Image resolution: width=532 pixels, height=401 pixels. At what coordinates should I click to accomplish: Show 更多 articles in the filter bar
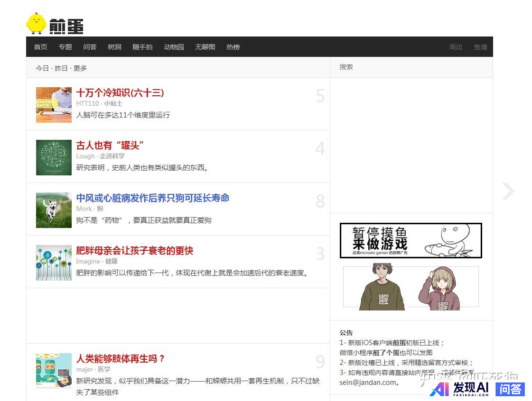click(80, 68)
